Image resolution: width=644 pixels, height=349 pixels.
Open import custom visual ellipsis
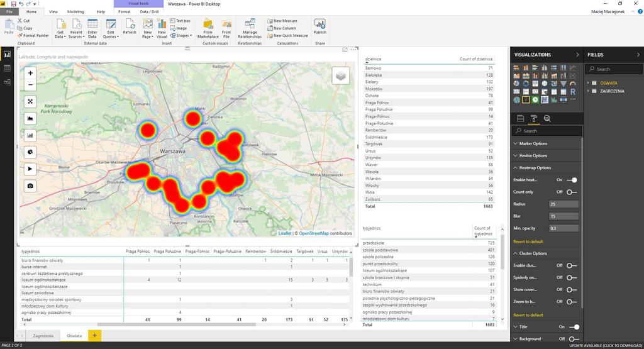coord(572,100)
